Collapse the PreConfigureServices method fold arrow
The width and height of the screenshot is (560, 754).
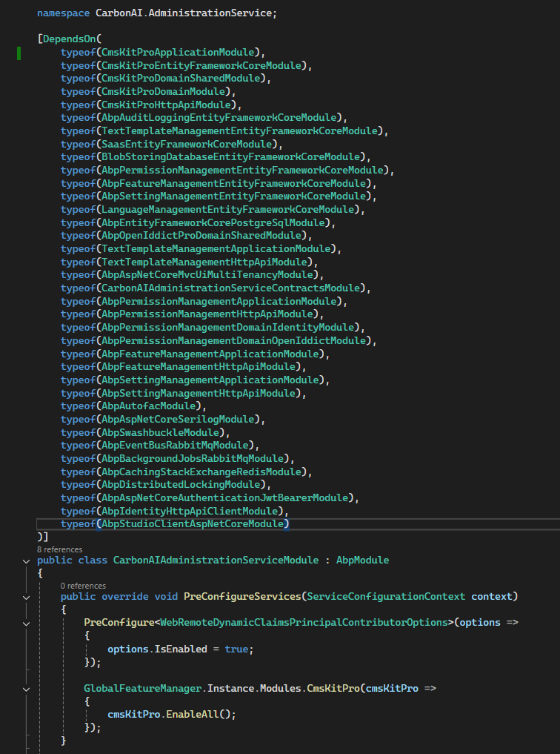point(27,597)
